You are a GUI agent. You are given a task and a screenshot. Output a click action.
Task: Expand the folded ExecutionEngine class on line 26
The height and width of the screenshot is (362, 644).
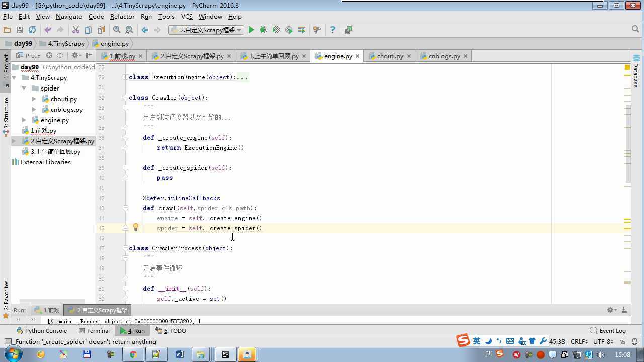(125, 77)
